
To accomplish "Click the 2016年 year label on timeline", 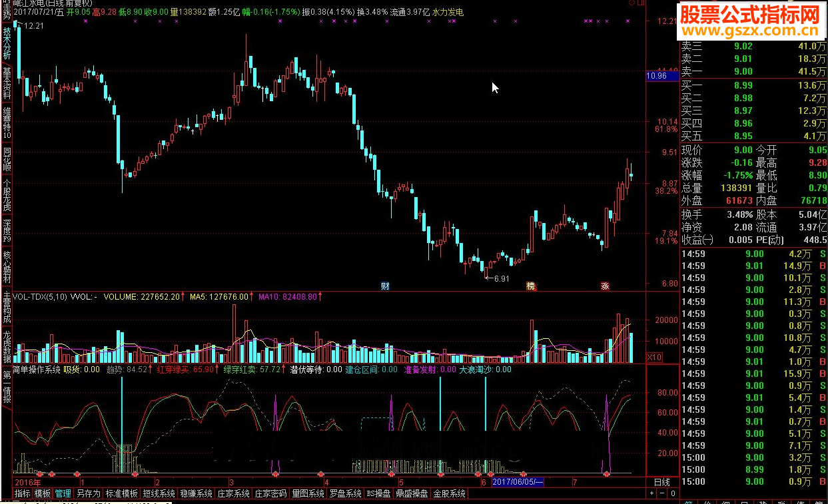I will (x=28, y=482).
